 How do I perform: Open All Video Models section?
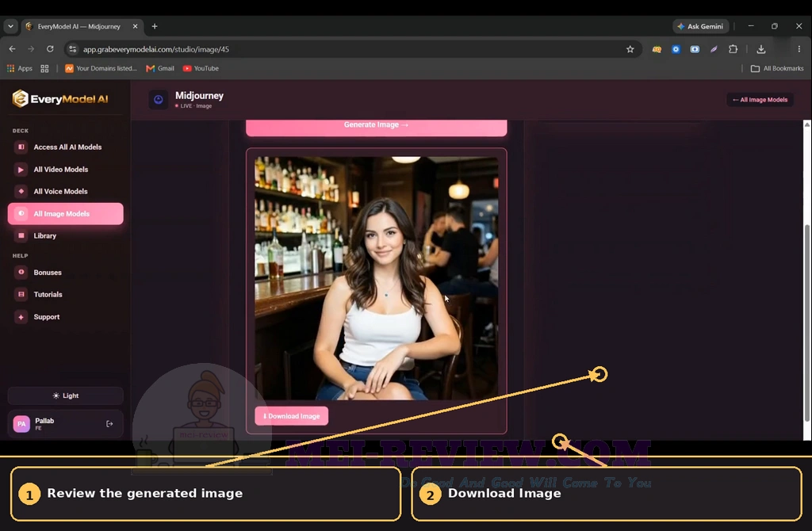65,170
